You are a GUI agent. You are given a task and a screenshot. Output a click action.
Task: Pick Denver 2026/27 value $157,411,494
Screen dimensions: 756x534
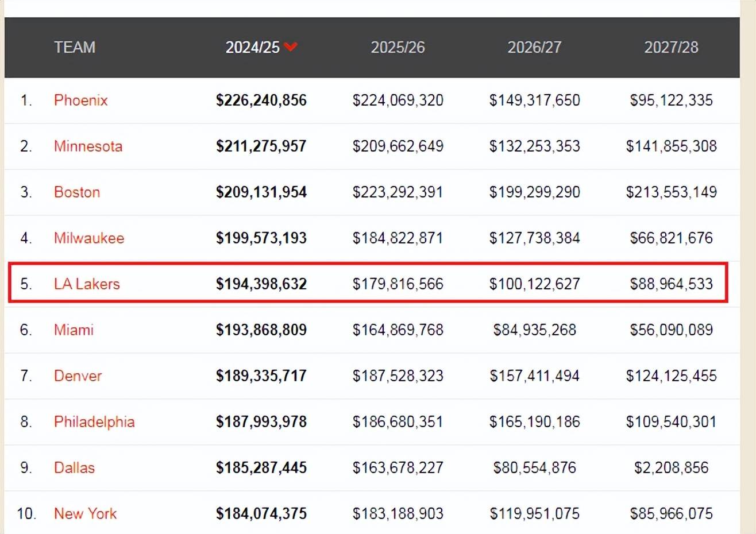(x=535, y=376)
